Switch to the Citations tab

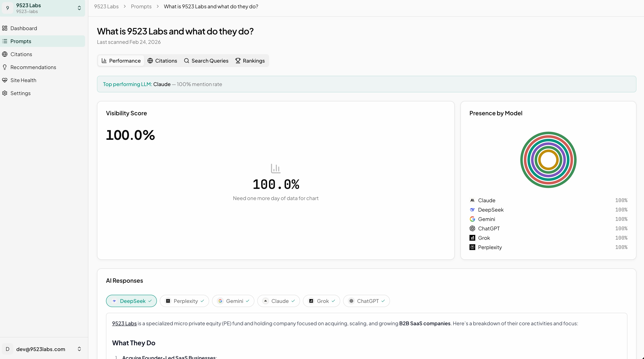click(162, 61)
